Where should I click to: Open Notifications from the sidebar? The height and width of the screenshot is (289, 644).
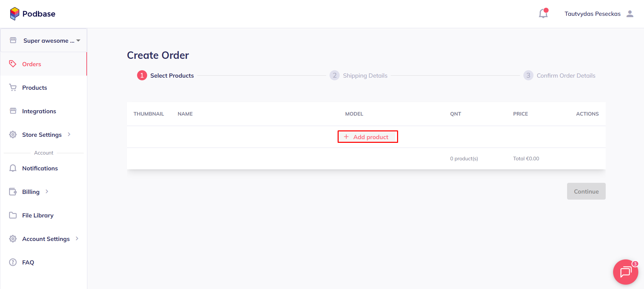point(40,168)
